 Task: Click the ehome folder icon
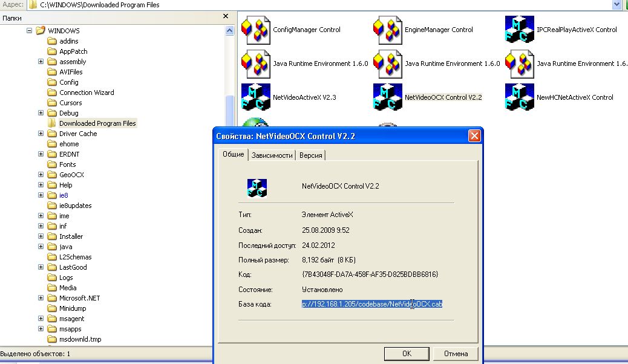52,144
